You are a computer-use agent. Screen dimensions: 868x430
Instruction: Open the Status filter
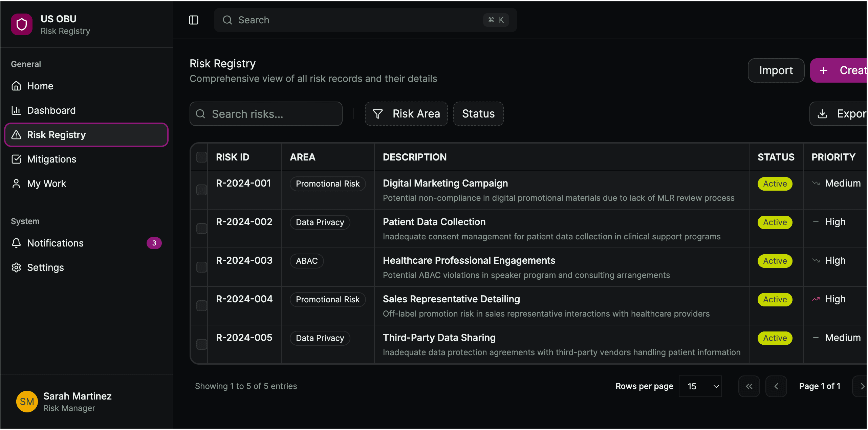click(x=478, y=114)
